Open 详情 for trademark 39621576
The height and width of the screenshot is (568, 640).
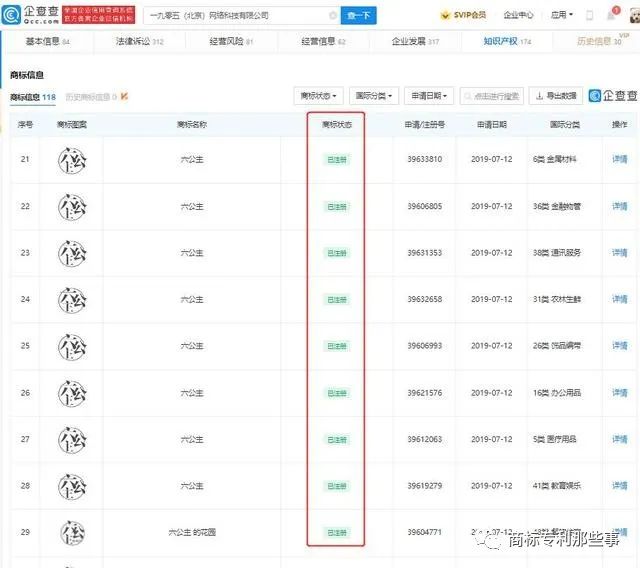(x=620, y=393)
